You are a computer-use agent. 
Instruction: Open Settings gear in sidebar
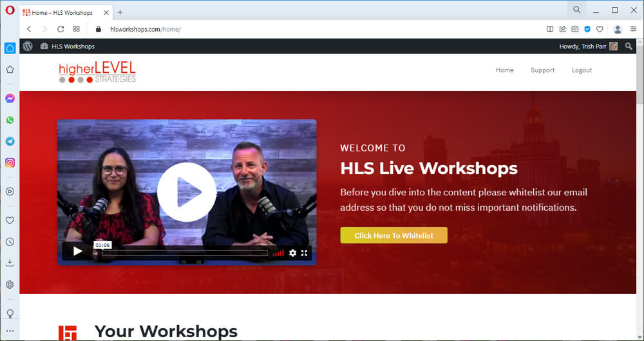[10, 285]
